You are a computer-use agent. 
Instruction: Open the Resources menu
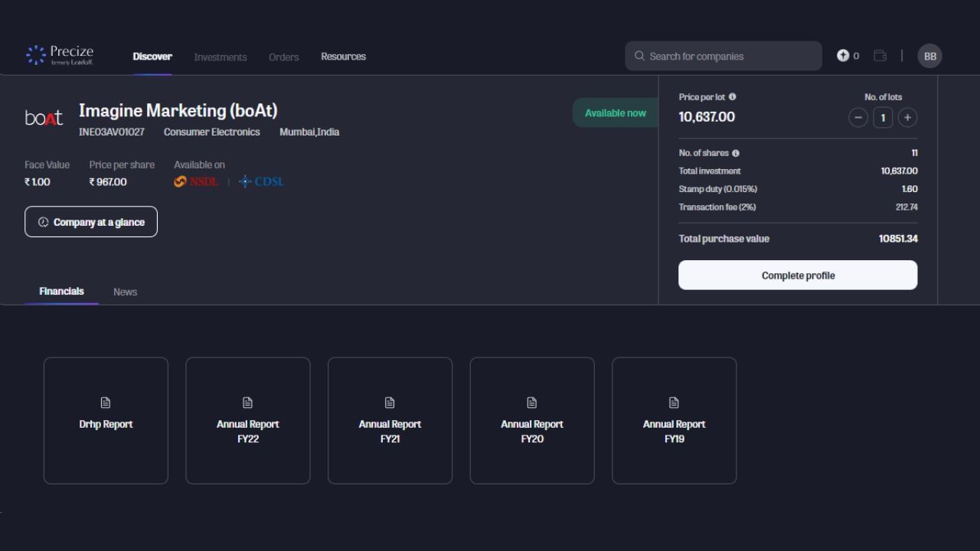[343, 57]
